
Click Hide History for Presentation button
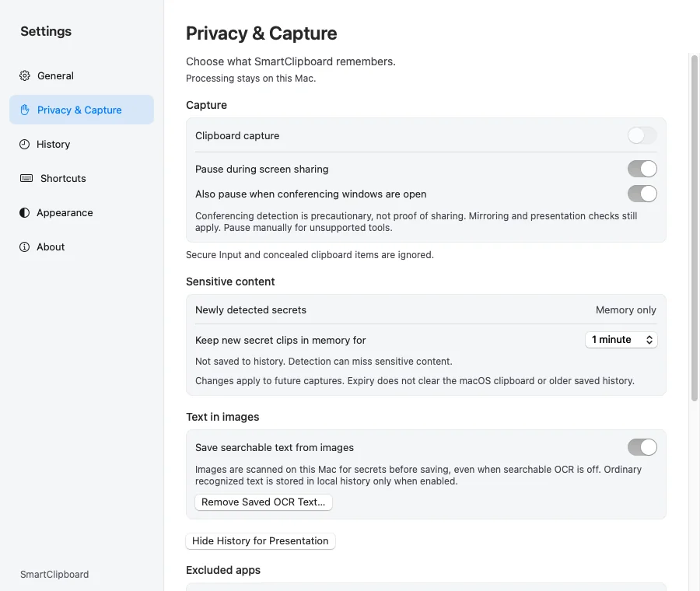(x=261, y=541)
